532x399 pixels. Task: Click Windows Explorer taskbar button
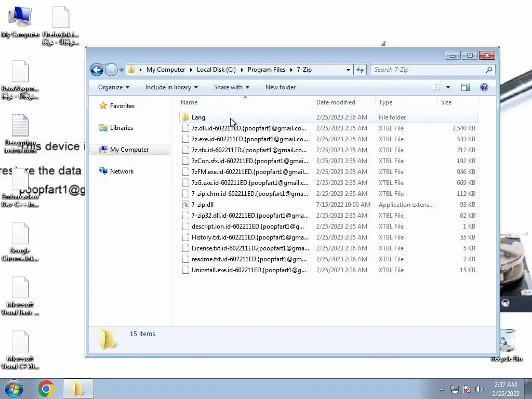(x=78, y=389)
